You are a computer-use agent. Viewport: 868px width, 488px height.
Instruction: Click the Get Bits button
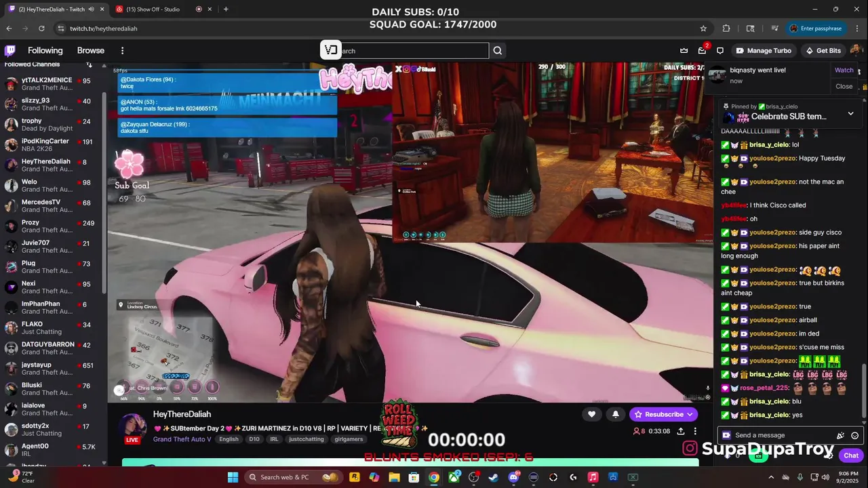[x=823, y=51]
